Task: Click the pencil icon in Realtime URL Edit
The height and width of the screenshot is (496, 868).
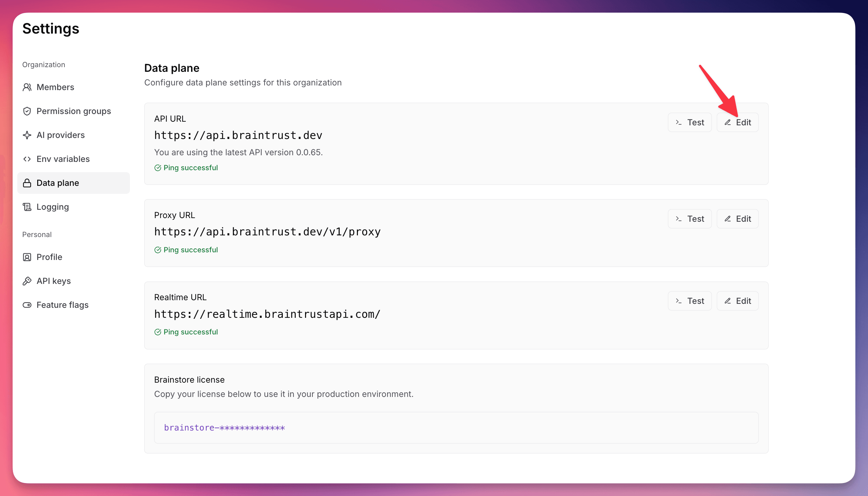Action: pyautogui.click(x=728, y=301)
